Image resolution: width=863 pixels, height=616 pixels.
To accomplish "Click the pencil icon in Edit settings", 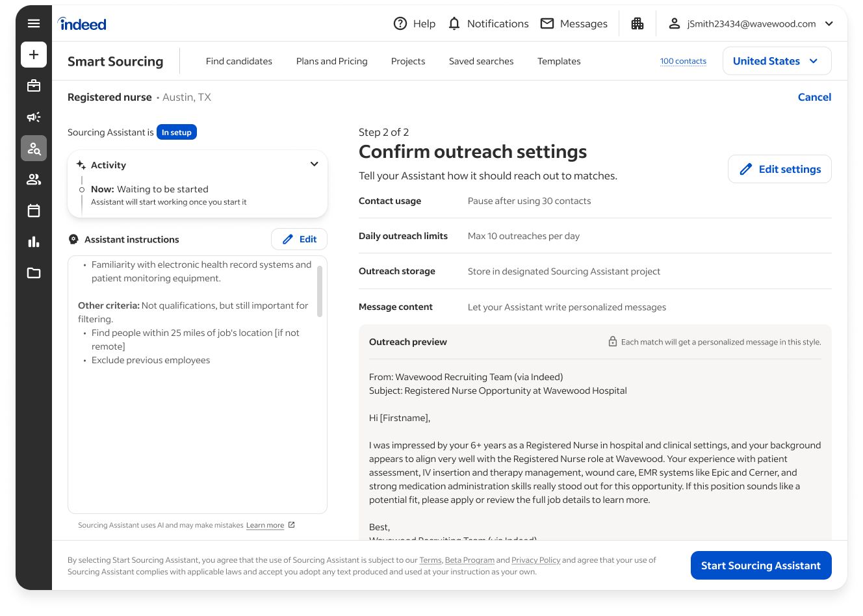I will click(x=746, y=169).
